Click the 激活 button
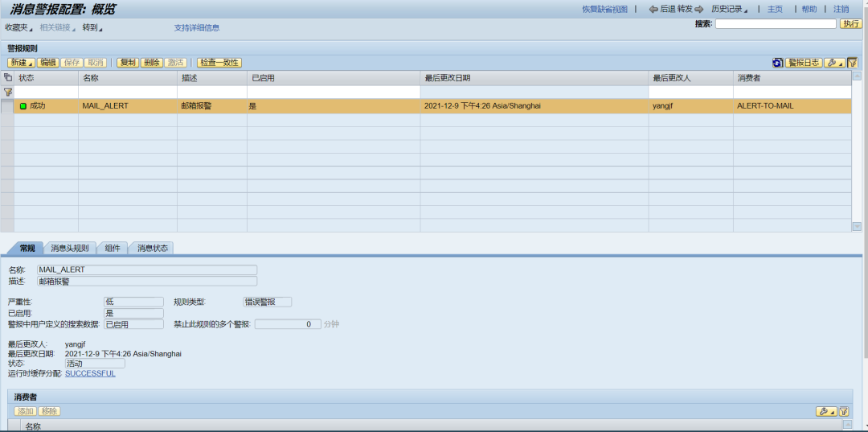 click(x=175, y=63)
